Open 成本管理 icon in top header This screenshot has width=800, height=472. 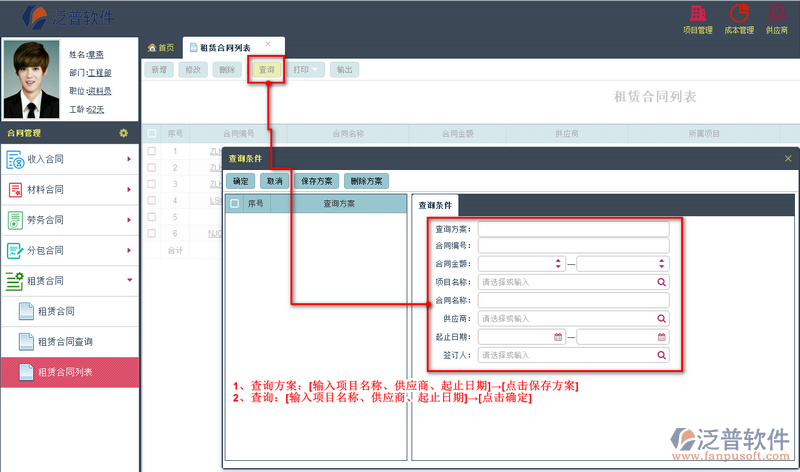tap(739, 18)
